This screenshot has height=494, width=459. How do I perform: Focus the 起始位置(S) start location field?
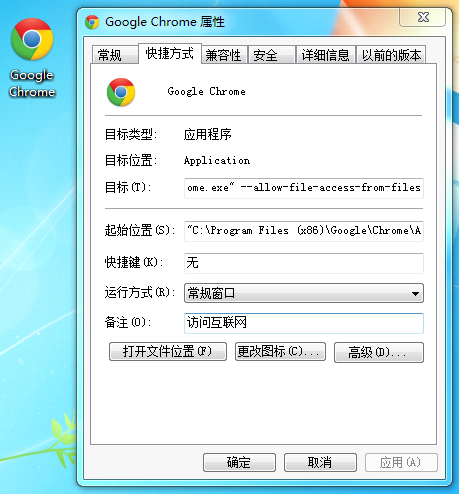(x=304, y=231)
